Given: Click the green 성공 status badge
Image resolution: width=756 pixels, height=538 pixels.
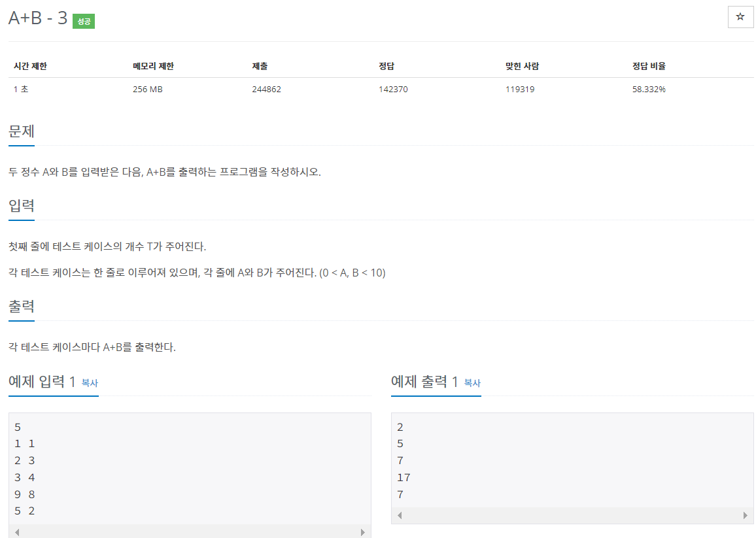Looking at the screenshot, I should tap(83, 21).
